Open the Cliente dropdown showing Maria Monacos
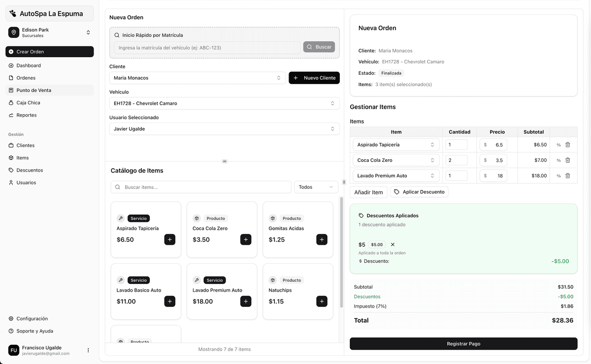The width and height of the screenshot is (591, 364). click(197, 78)
